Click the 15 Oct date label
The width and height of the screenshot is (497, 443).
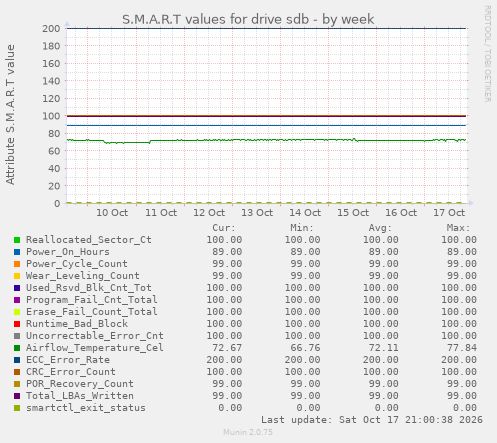tap(353, 213)
